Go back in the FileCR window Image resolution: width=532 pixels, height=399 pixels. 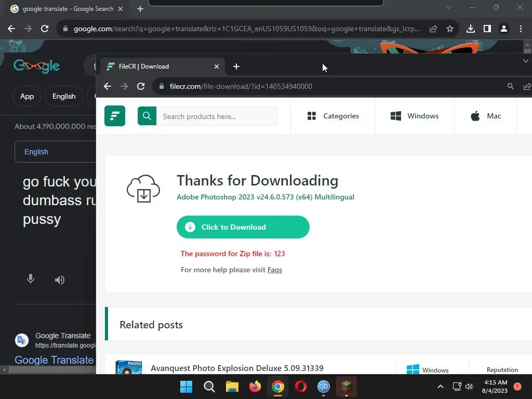(108, 86)
